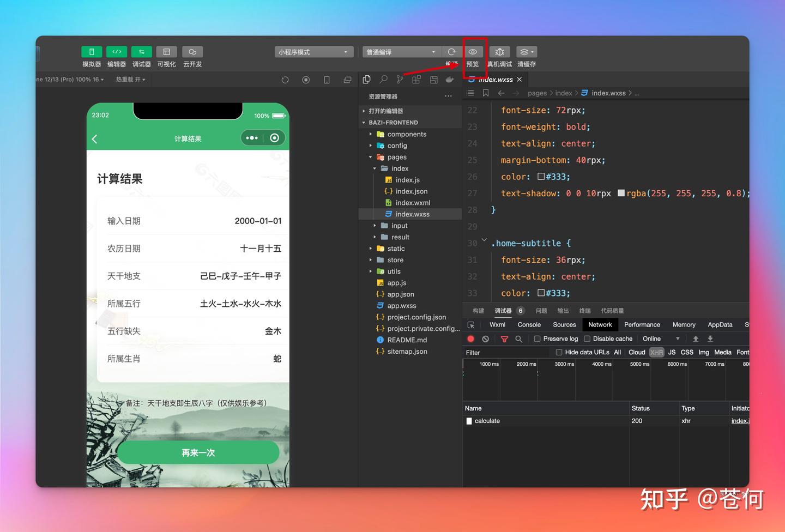Toggle the Simulator panel button
The image size is (785, 532).
coord(92,52)
